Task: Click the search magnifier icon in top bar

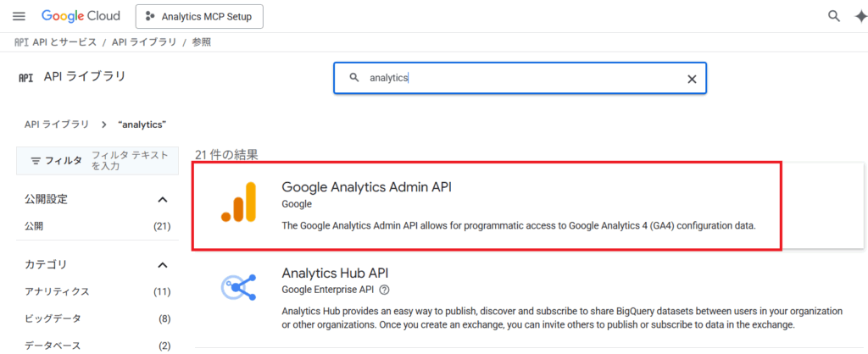Action: point(834,16)
